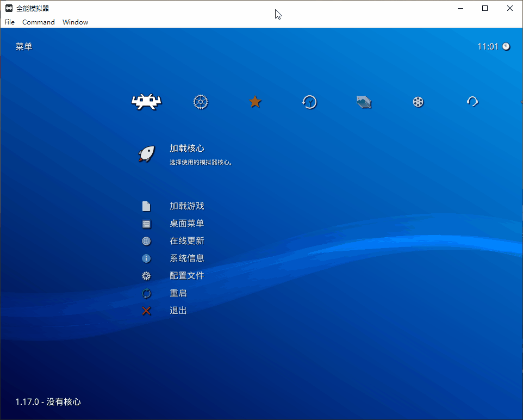Open the Command menu
523x420 pixels.
39,22
